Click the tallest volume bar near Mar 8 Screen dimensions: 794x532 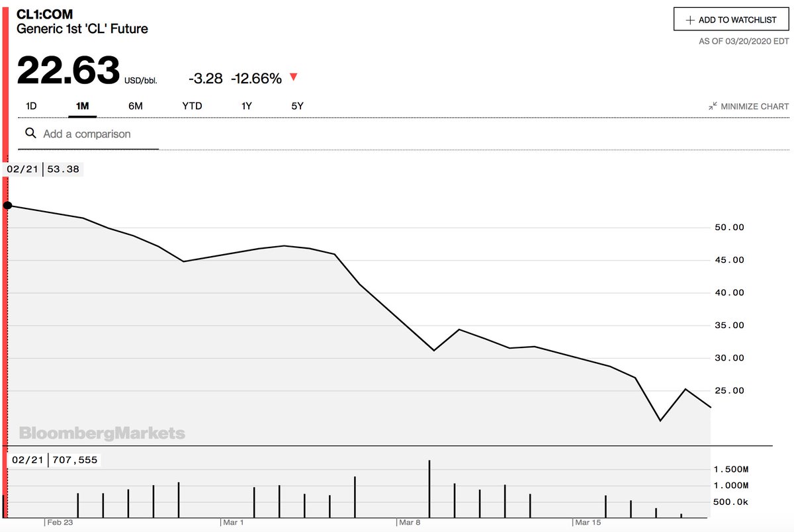click(x=429, y=489)
